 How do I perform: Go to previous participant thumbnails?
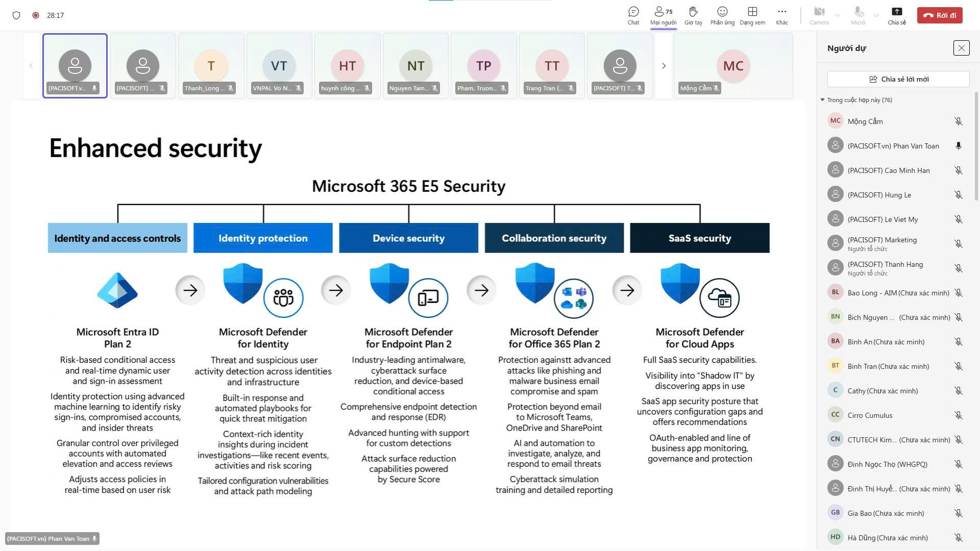point(31,66)
